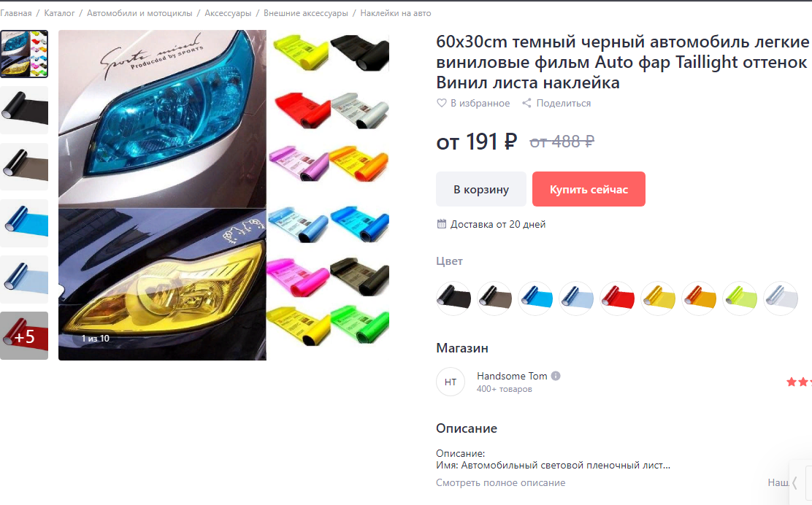
Task: Open the Каталог breadcrumb
Action: [x=59, y=13]
